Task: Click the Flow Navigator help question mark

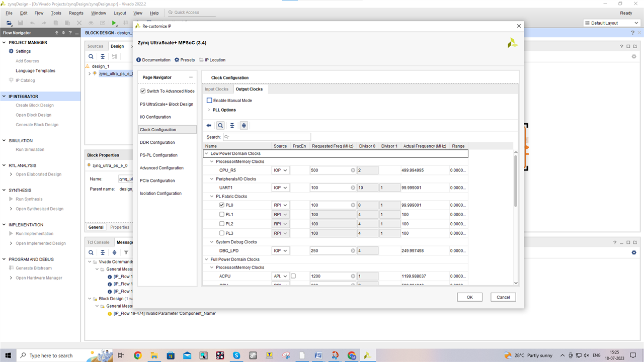Action: [70, 33]
